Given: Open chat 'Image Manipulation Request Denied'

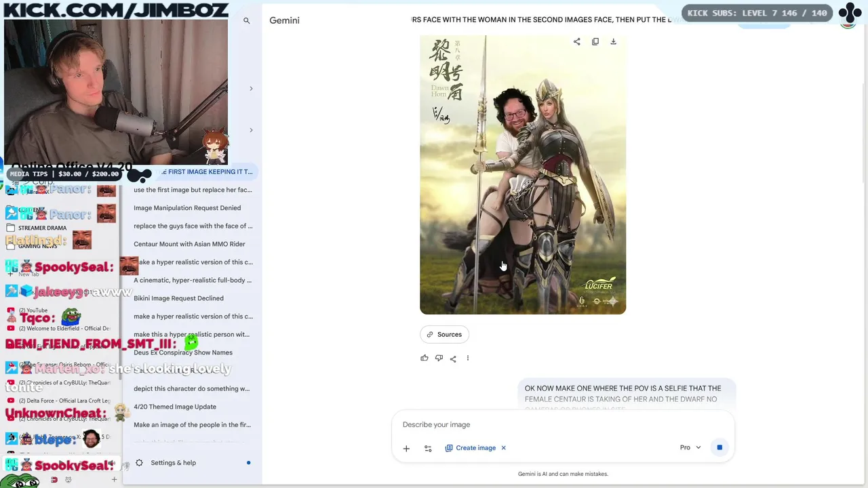Looking at the screenshot, I should click(x=187, y=208).
